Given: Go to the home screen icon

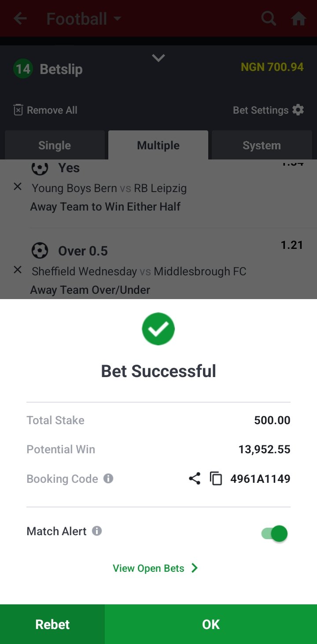Looking at the screenshot, I should pos(299,19).
